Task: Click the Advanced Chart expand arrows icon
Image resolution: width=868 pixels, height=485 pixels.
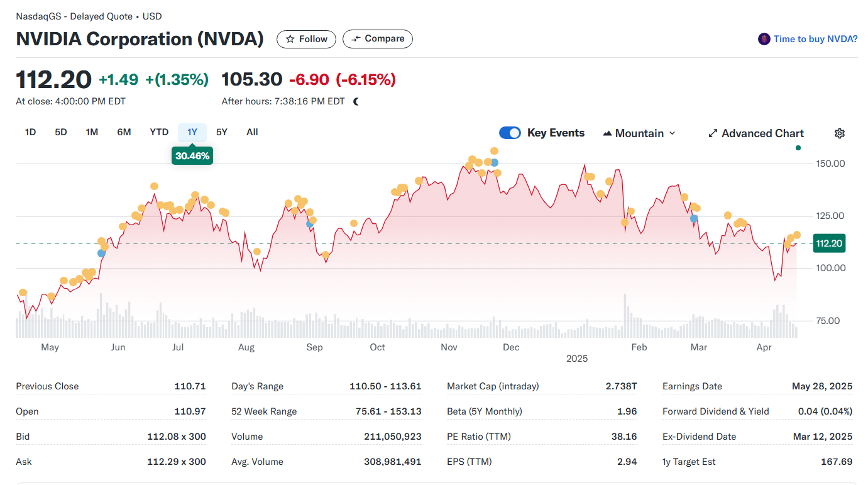Action: tap(713, 133)
